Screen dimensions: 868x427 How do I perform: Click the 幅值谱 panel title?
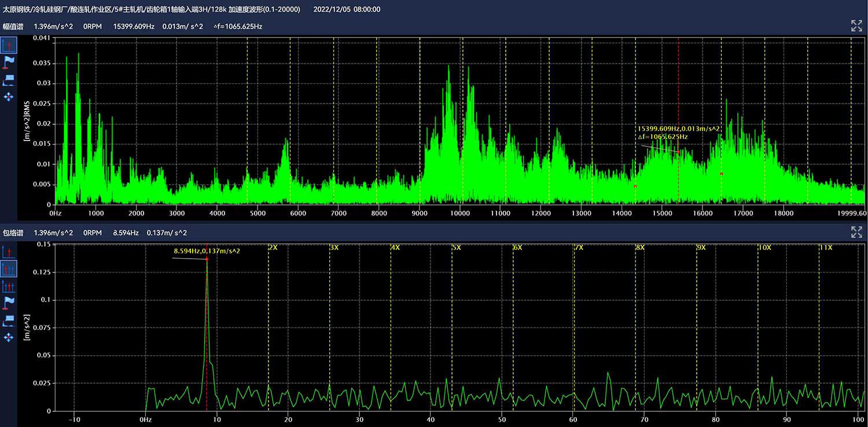[13, 27]
